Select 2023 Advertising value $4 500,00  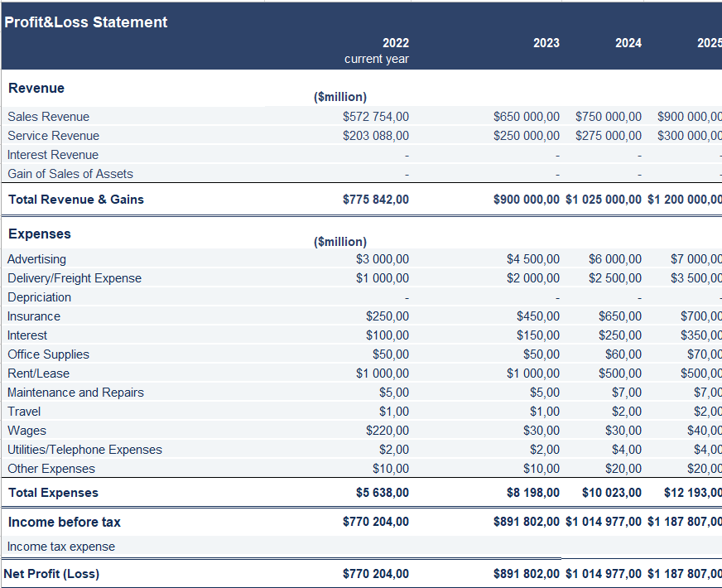pos(533,259)
